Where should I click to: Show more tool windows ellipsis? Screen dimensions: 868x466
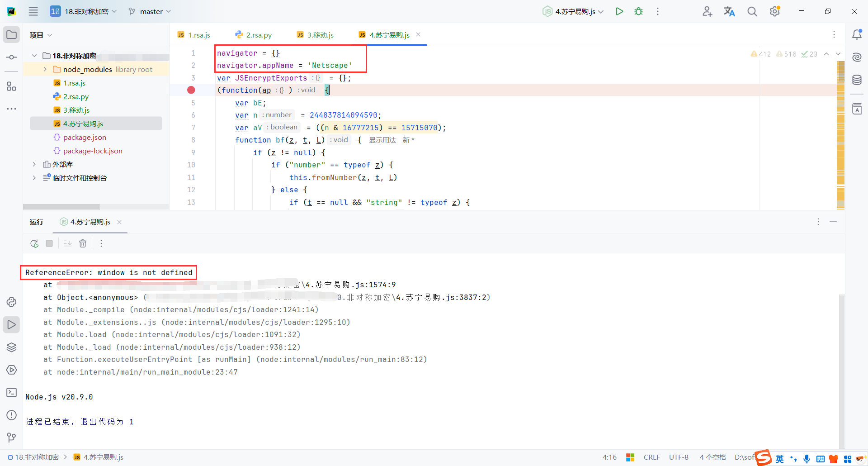(11, 109)
